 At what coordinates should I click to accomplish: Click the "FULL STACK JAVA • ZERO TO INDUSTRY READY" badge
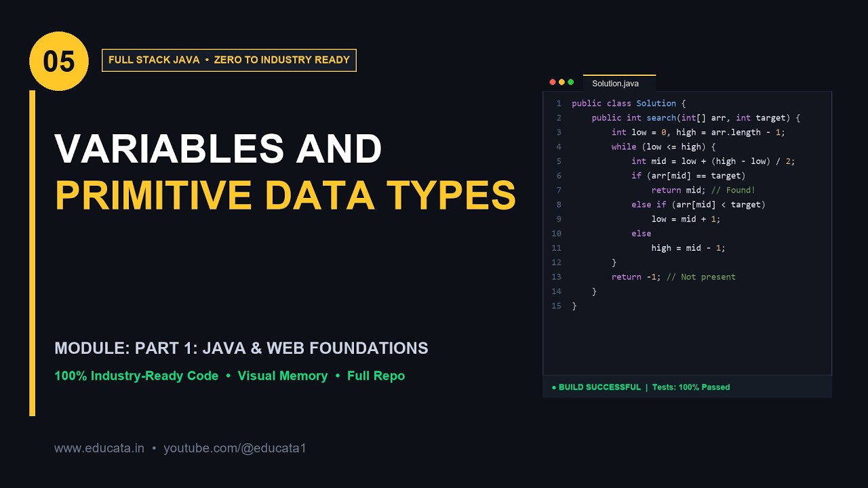[229, 60]
